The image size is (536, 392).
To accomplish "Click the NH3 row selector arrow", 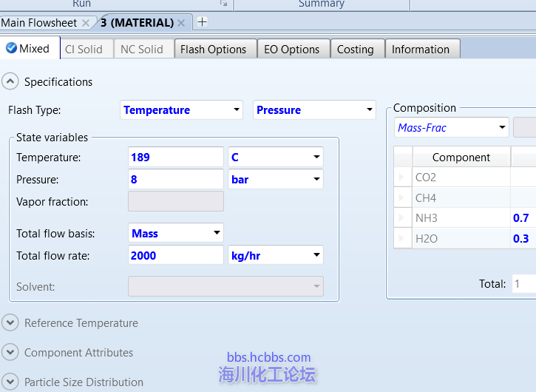I will point(402,218).
